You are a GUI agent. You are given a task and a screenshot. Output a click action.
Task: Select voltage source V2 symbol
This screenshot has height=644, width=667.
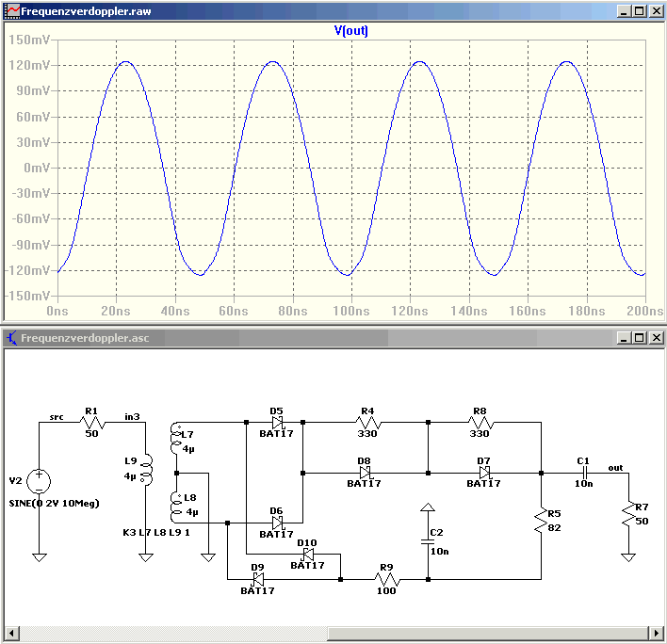pos(39,481)
